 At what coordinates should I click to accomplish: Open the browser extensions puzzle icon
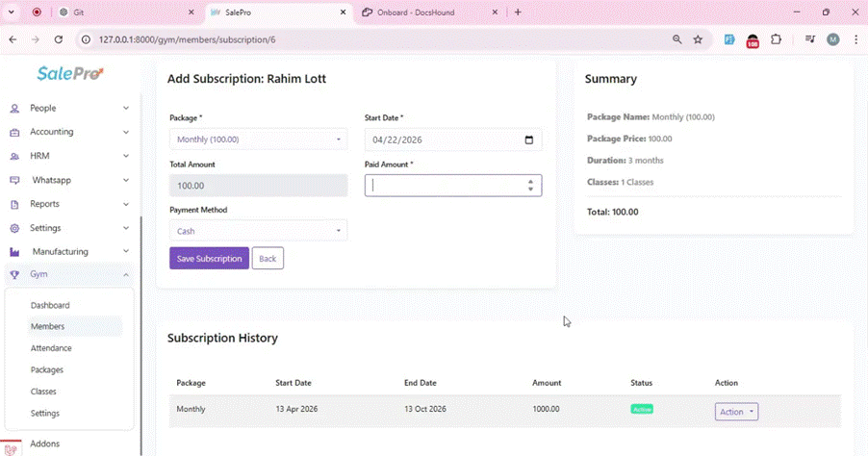(777, 39)
